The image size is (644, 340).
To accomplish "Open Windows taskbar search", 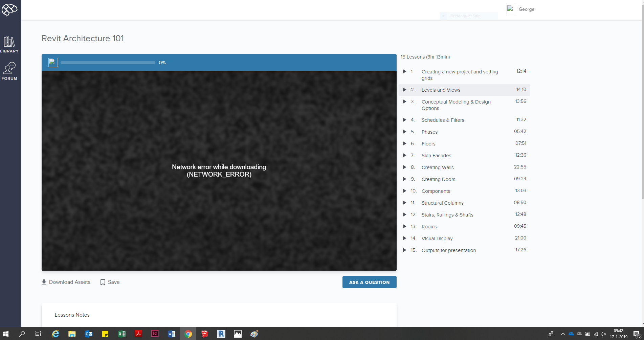I will [22, 334].
